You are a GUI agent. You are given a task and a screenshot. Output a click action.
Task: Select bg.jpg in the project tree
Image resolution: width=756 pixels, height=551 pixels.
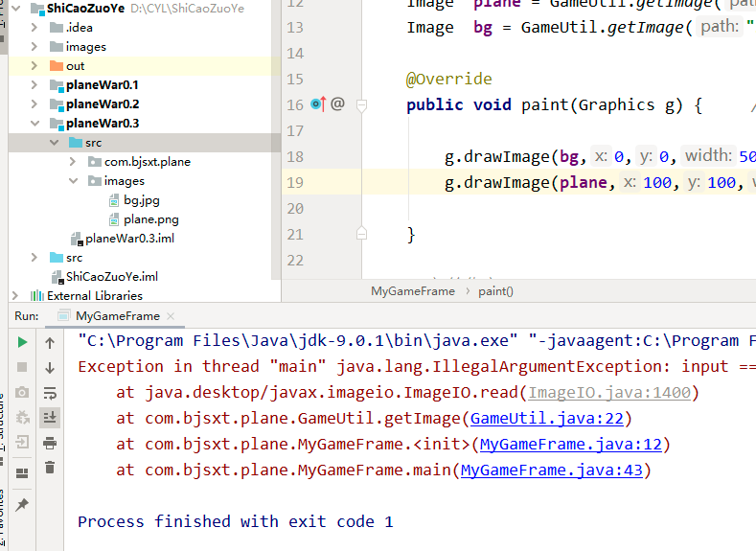[x=141, y=200]
